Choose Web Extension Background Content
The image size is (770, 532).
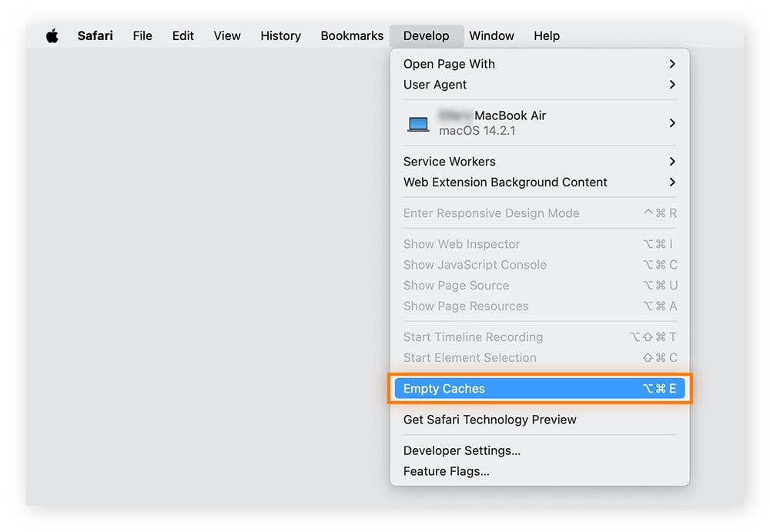coord(540,182)
